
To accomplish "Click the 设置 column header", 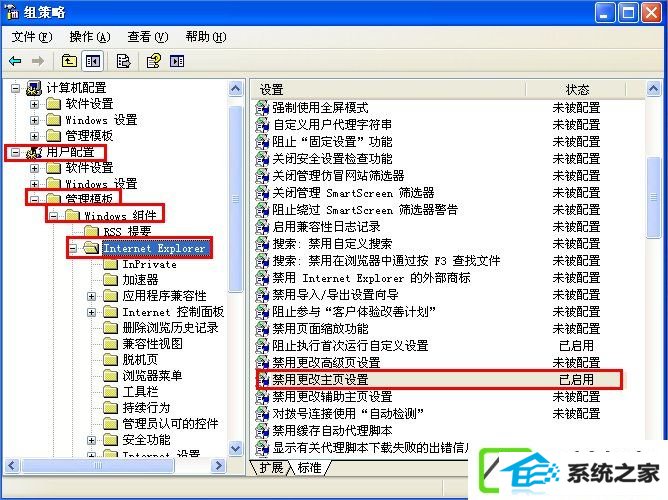I will click(388, 90).
